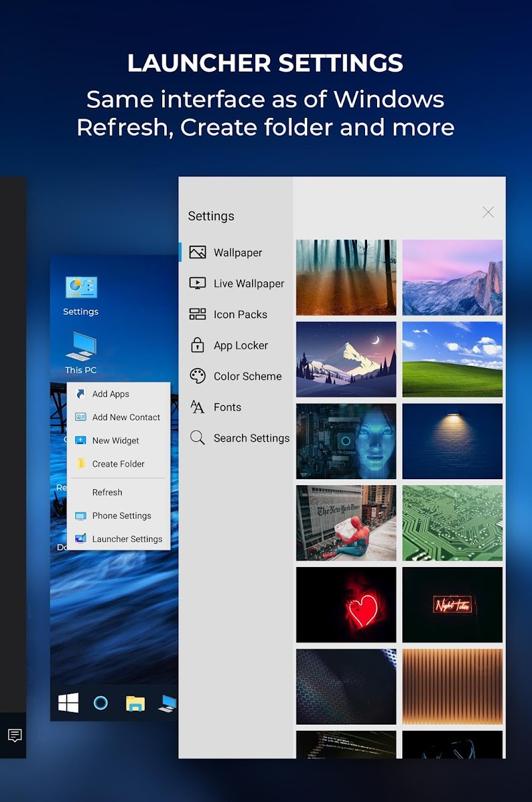This screenshot has height=802, width=532.
Task: Launch File Explorer from the taskbar
Action: (135, 703)
